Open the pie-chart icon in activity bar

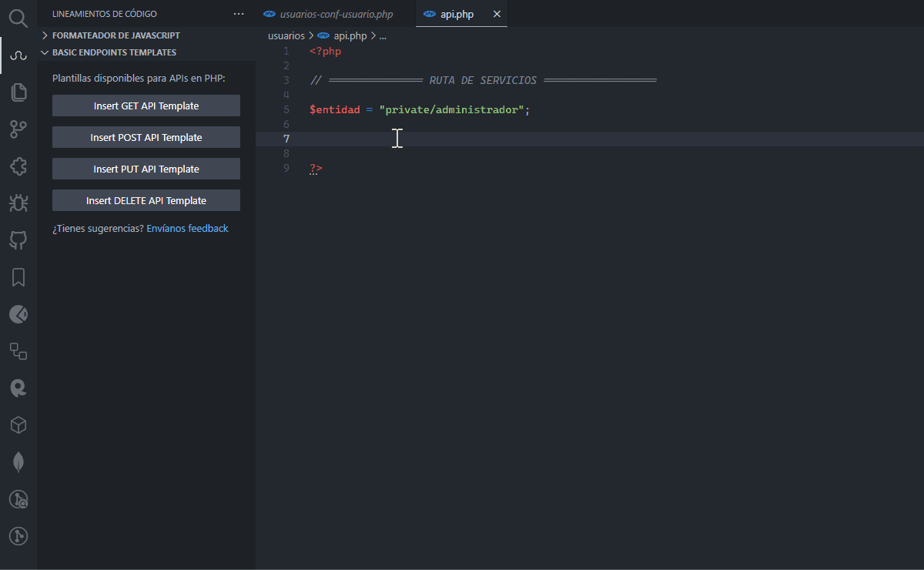click(x=18, y=314)
